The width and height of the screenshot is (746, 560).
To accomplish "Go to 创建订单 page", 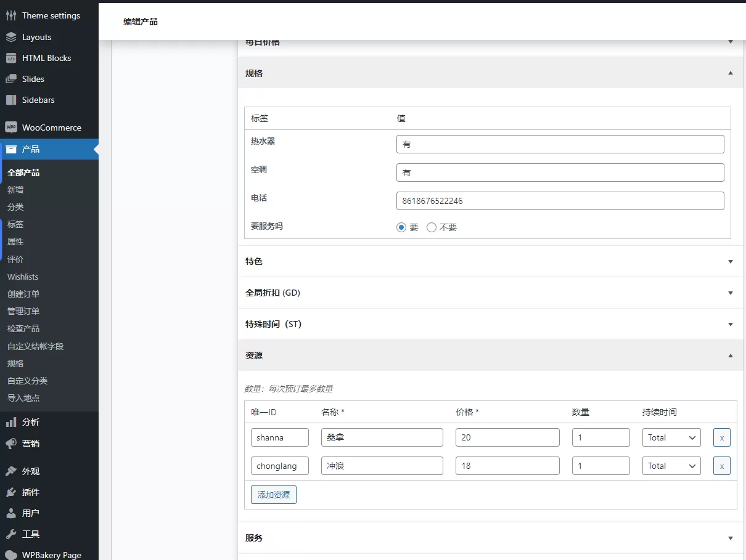I will pos(23,294).
